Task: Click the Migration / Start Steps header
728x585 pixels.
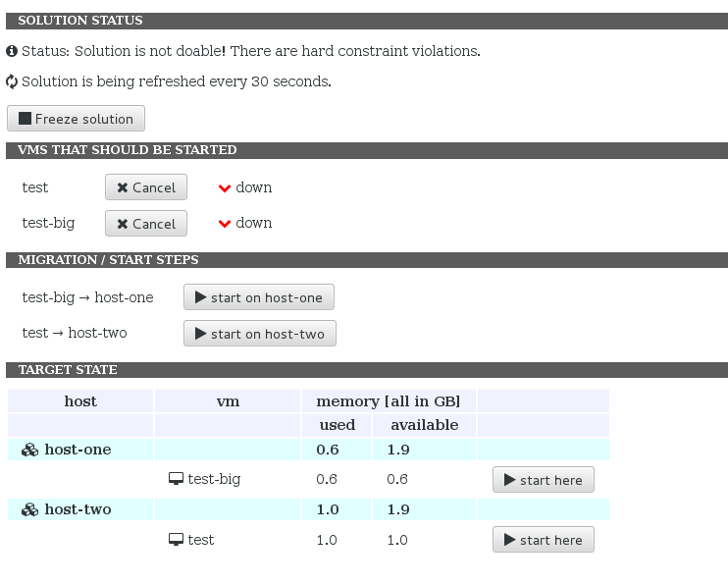Action: click(x=108, y=260)
